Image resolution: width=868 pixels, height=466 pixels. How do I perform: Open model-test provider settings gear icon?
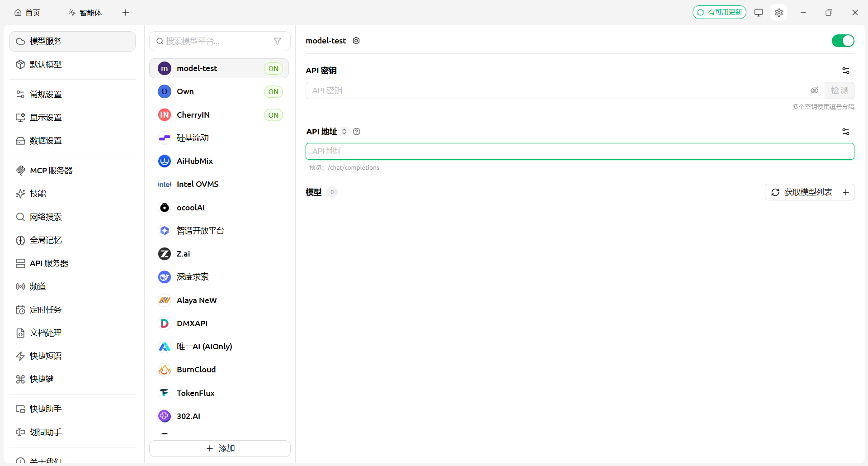pos(356,41)
